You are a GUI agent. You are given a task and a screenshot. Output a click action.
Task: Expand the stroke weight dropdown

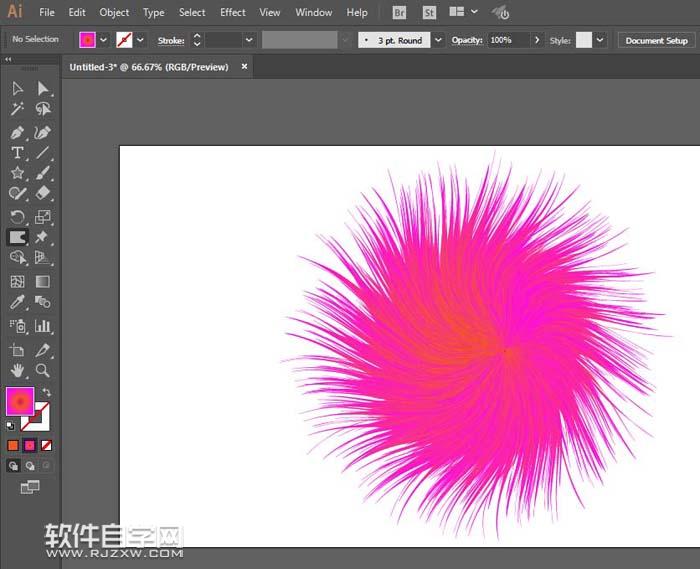click(248, 40)
